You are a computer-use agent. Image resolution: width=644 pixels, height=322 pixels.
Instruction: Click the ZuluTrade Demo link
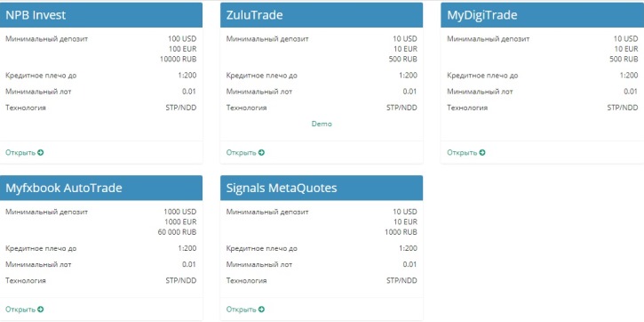point(322,124)
